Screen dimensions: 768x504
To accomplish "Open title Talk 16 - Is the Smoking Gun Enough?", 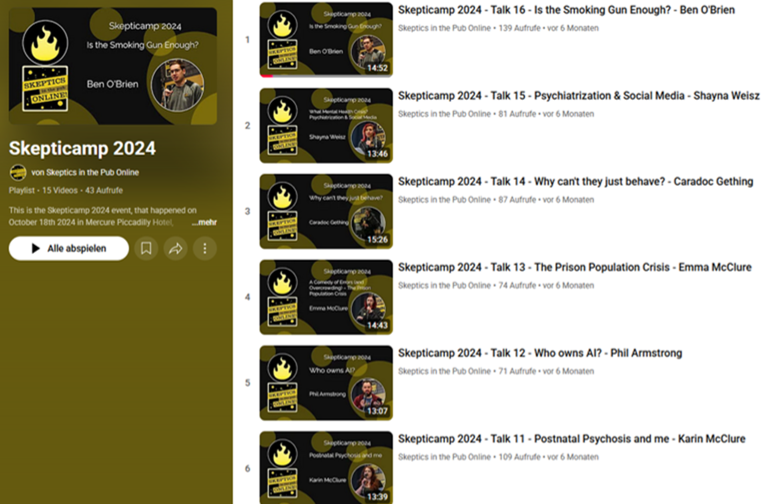I will pyautogui.click(x=566, y=10).
